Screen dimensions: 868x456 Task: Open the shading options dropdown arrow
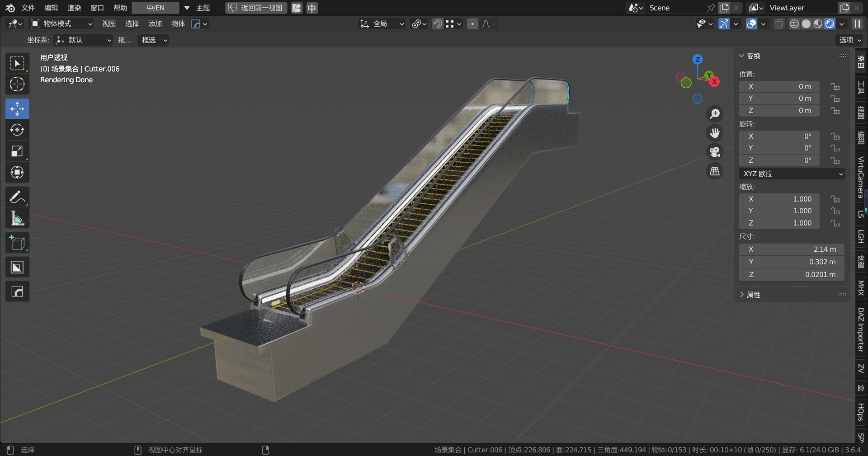[x=841, y=24]
